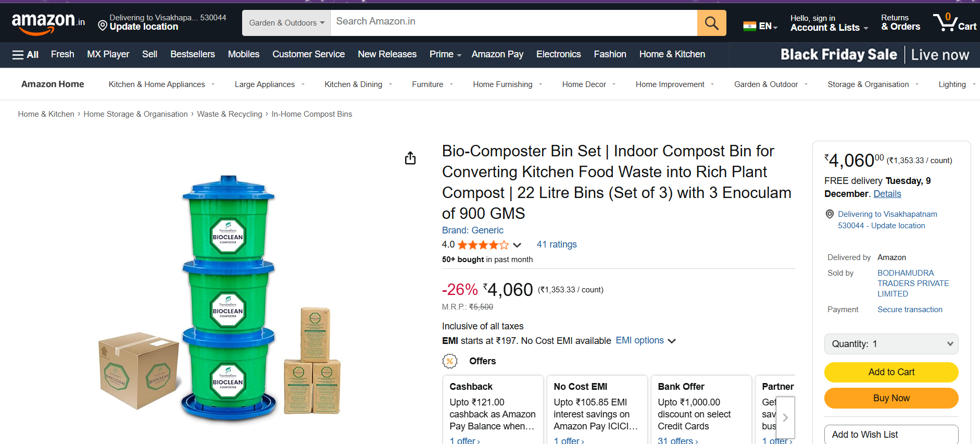The width and height of the screenshot is (980, 444).
Task: Open the Waste & Recycling breadcrumb link
Action: click(x=230, y=114)
